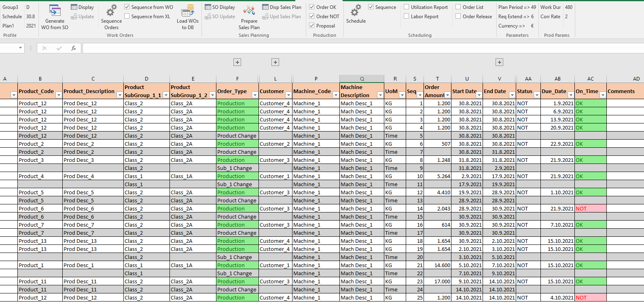Open the Machine_Code filter dropdown
This screenshot has height=308, width=644.
tap(336, 95)
